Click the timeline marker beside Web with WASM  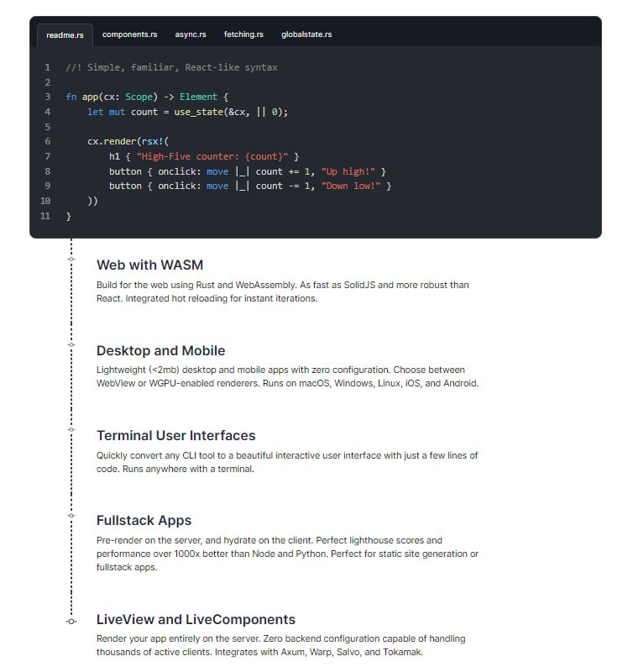pyautogui.click(x=71, y=260)
